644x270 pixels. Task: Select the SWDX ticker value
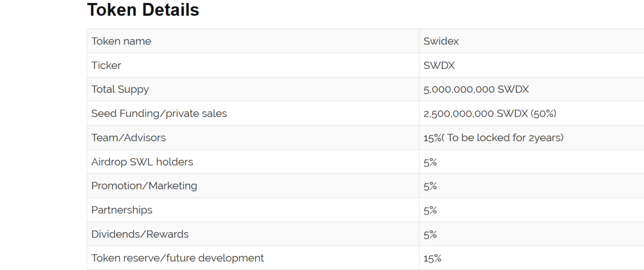click(439, 65)
